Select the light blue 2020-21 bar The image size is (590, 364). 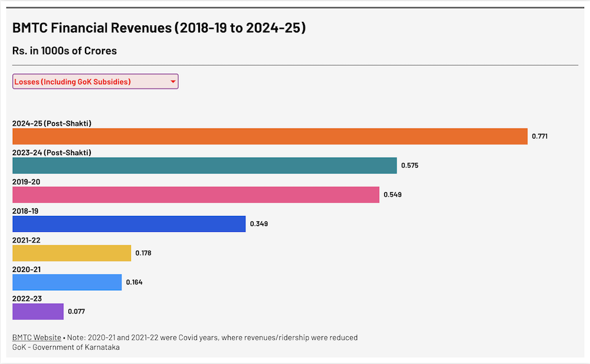67,283
